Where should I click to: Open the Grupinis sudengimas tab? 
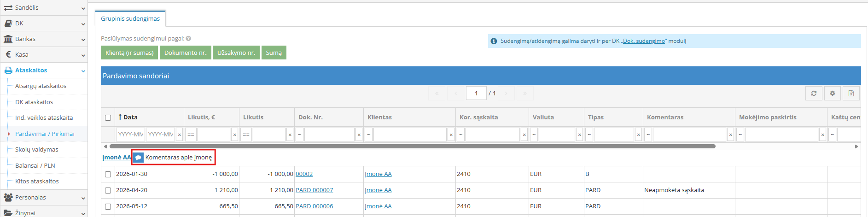(x=130, y=18)
